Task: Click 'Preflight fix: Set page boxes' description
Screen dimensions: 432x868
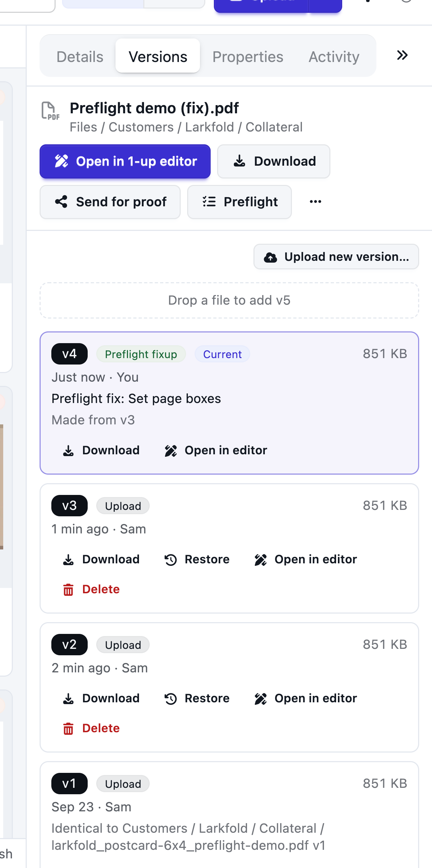Action: point(136,399)
